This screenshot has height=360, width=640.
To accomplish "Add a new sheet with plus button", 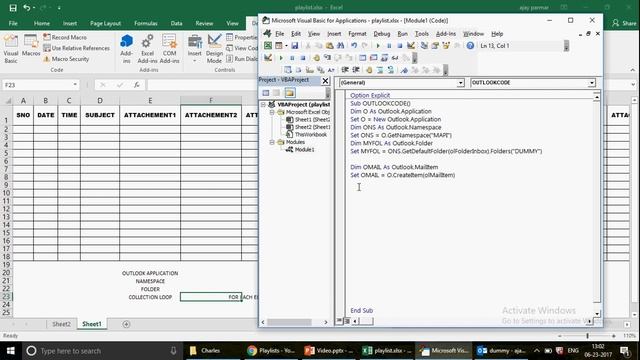I will click(x=126, y=324).
